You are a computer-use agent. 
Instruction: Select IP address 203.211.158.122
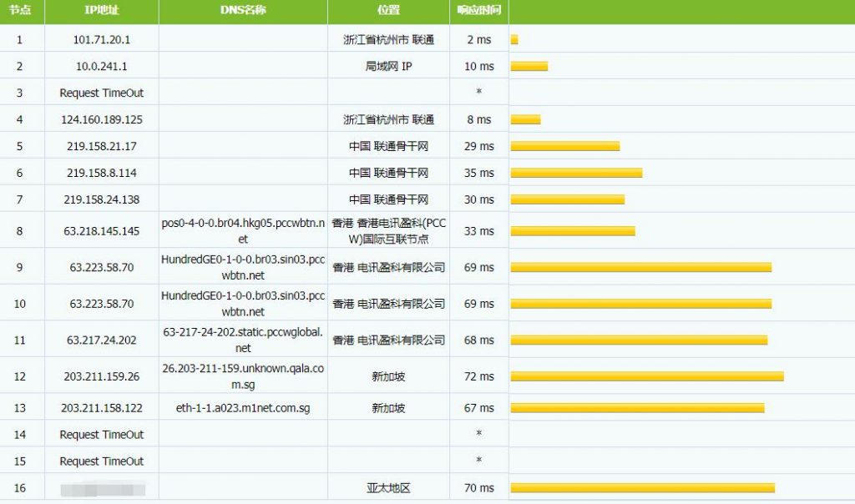101,408
